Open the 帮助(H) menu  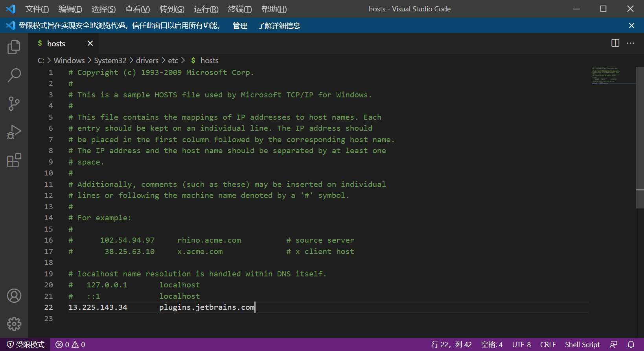tap(274, 9)
